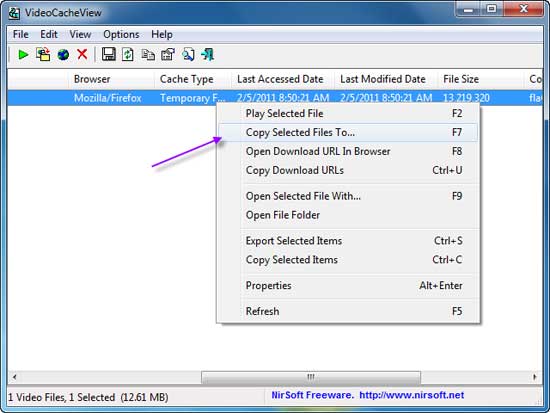Viewport: 550px width, 413px height.
Task: Open the Options menu
Action: [x=121, y=34]
